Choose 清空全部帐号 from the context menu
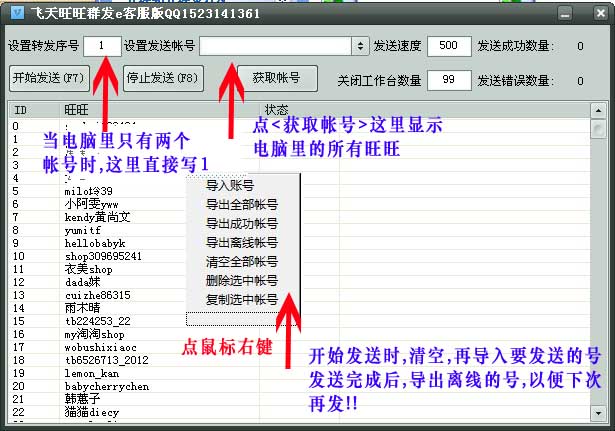This screenshot has width=615, height=431. click(x=242, y=262)
